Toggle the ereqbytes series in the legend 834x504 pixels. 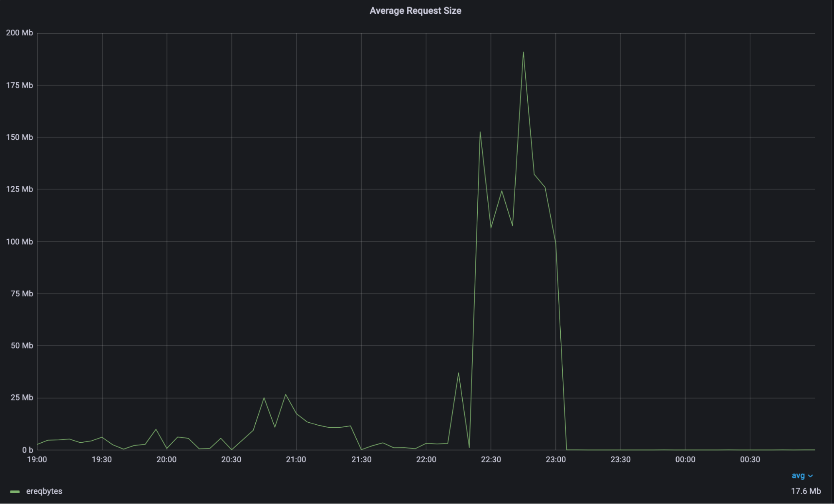(44, 491)
